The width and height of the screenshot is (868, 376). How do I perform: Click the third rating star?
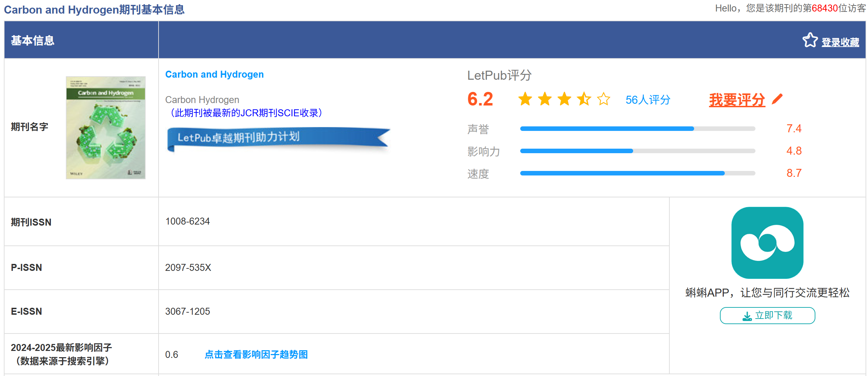(564, 99)
